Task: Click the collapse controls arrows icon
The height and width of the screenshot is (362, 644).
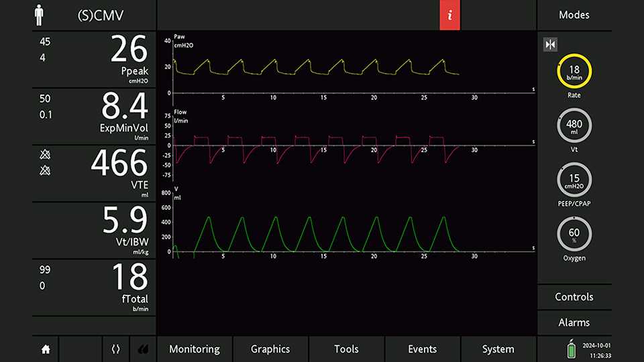Action: pos(550,44)
